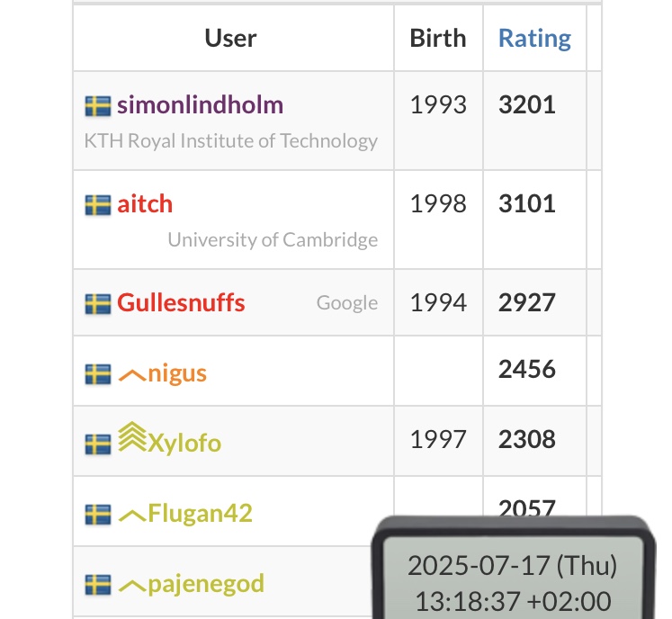Screen dimensions: 672x619
Task: Click the Swedish flag next to nigus
Action: point(98,374)
